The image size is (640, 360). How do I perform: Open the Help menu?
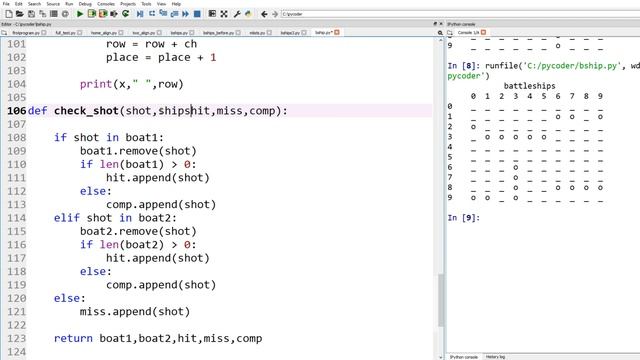pos(176,4)
